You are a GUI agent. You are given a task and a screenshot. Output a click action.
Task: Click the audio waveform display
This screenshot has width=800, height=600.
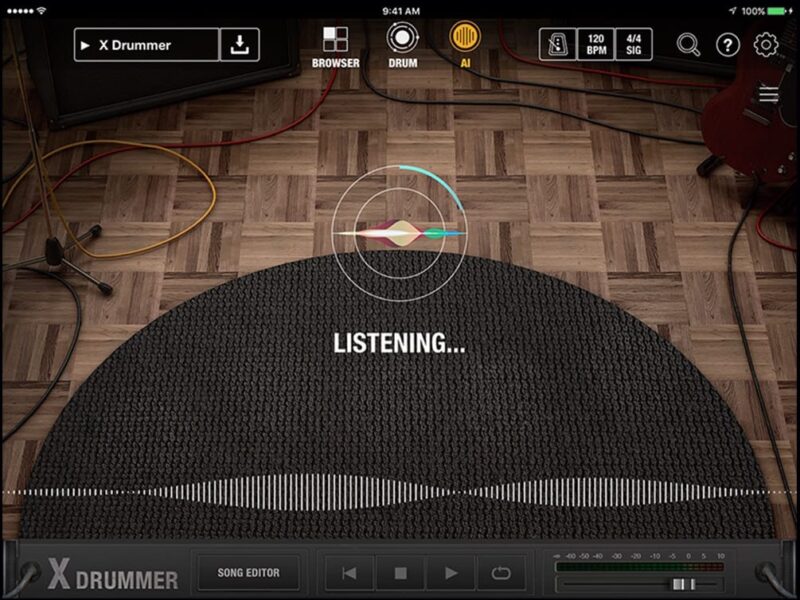[x=400, y=492]
